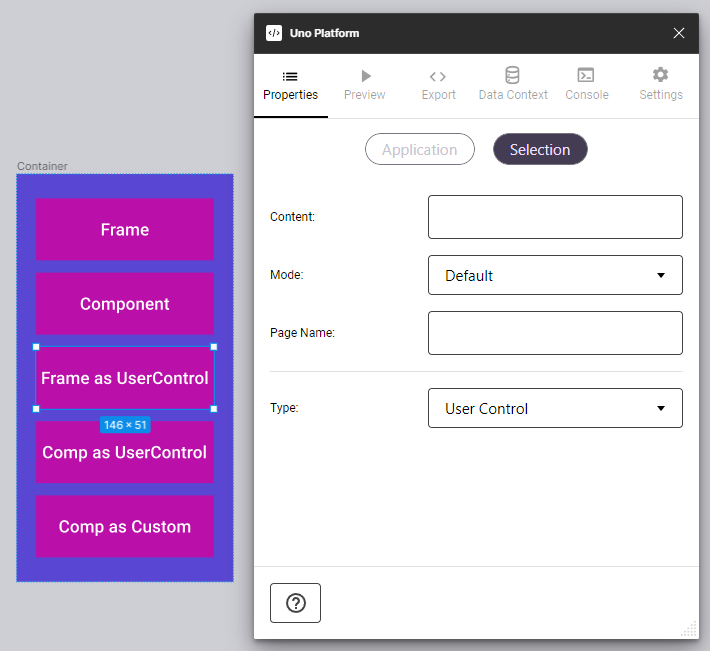710x651 pixels.
Task: Open help with the question mark button
Action: point(295,603)
